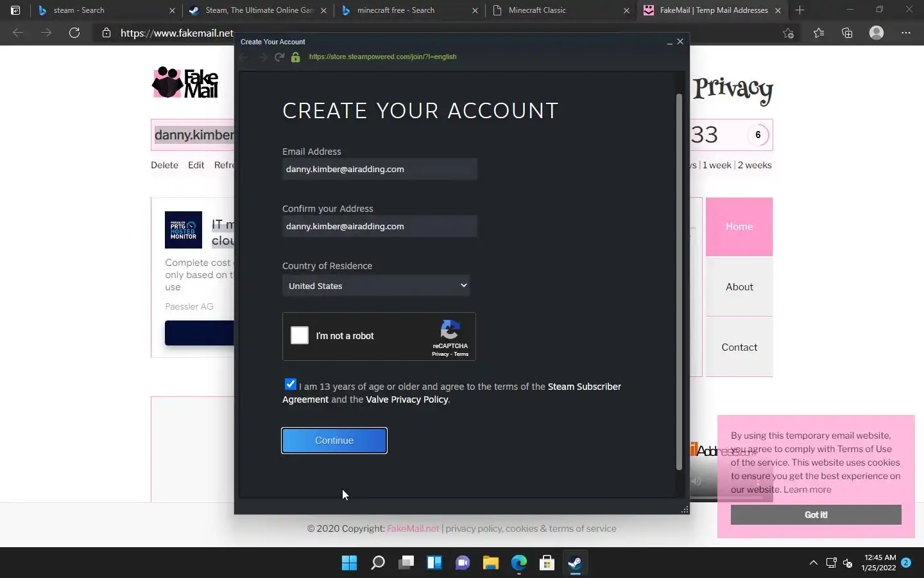Open Task View on taskbar
This screenshot has height=578, width=924.
[x=406, y=563]
